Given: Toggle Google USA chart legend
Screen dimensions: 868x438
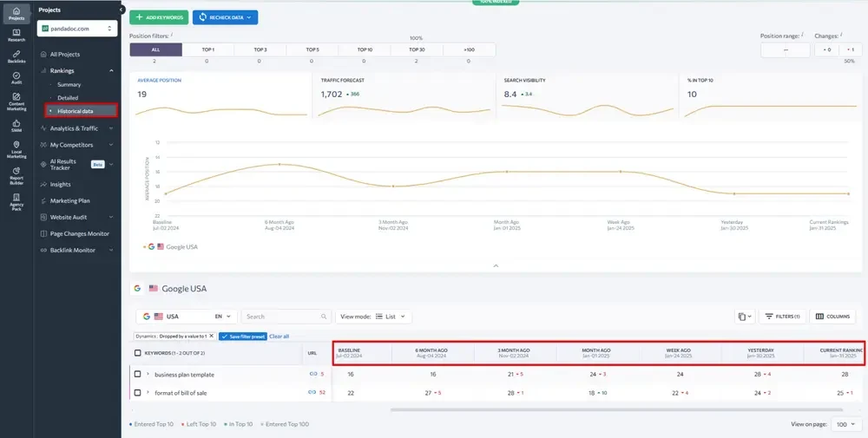Looking at the screenshot, I should pyautogui.click(x=170, y=247).
